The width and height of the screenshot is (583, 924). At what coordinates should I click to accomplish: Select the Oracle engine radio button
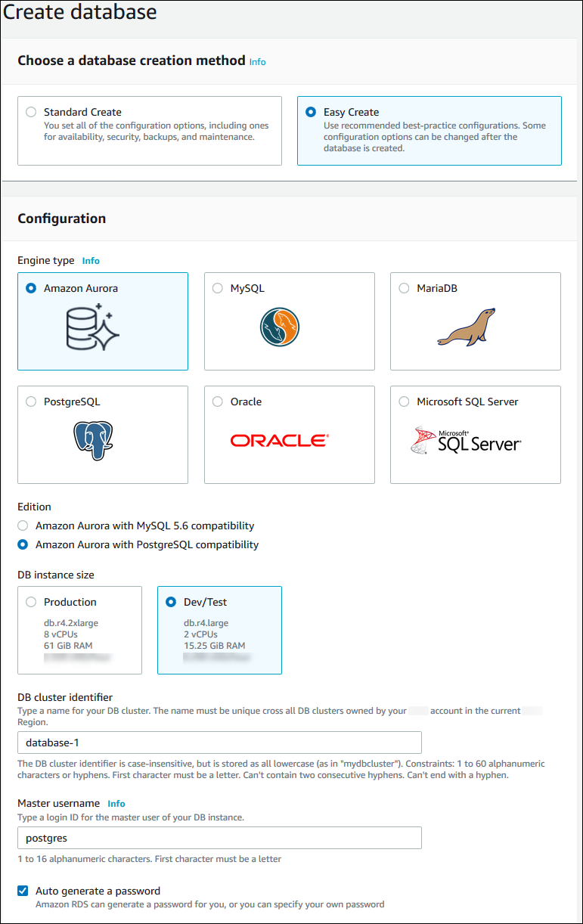click(218, 402)
